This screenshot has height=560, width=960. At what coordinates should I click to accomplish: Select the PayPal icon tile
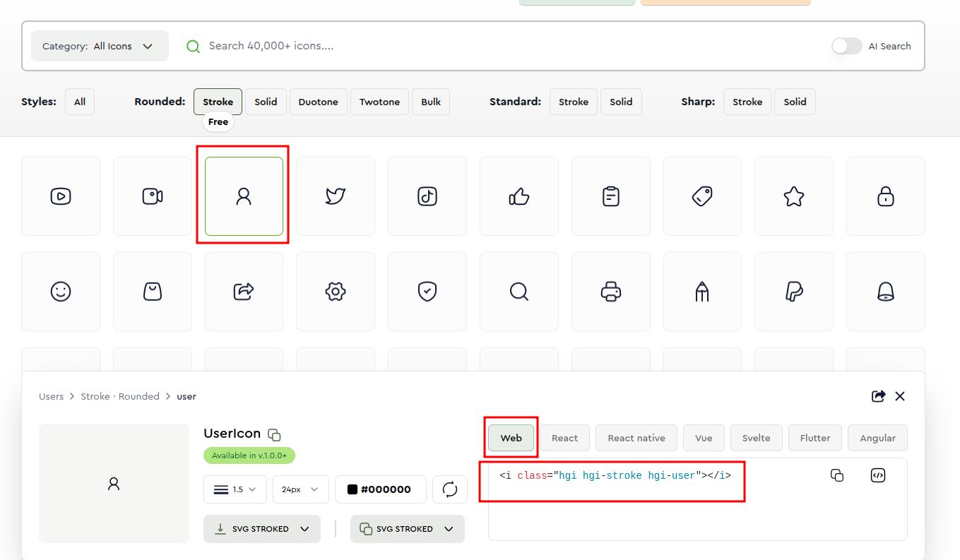(x=794, y=292)
